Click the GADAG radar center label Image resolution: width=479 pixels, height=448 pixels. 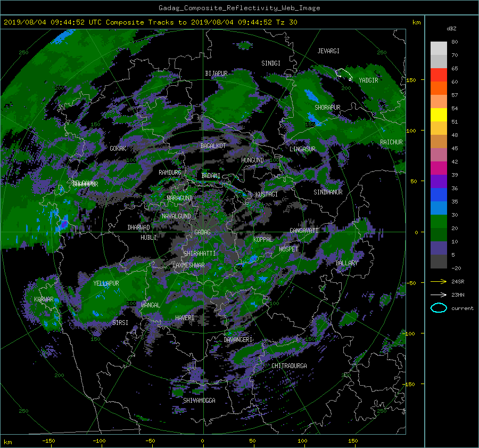coord(202,232)
